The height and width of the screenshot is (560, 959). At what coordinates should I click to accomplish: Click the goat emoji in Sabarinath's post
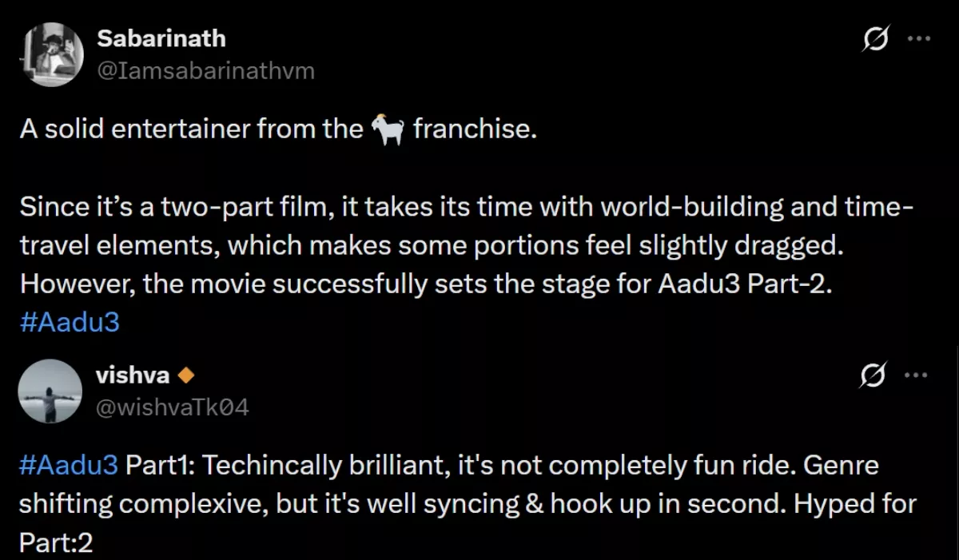(x=388, y=129)
